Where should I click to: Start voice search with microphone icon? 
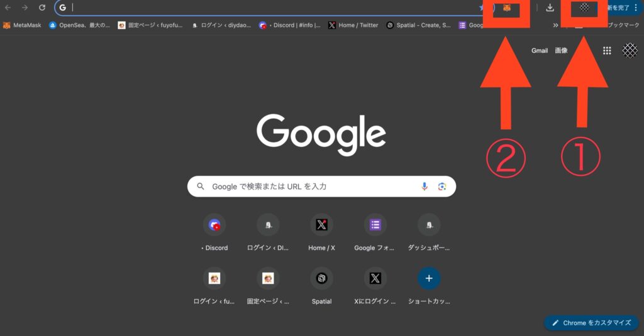point(425,187)
